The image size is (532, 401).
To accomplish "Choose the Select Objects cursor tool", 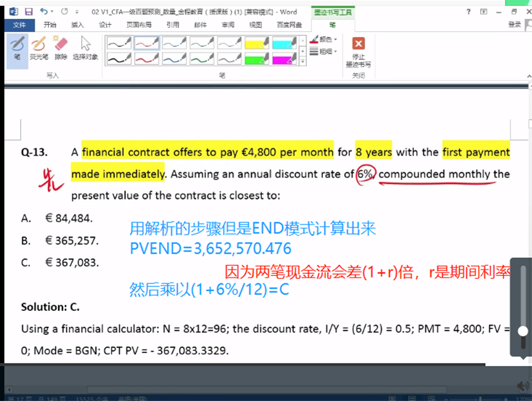I will tap(86, 49).
